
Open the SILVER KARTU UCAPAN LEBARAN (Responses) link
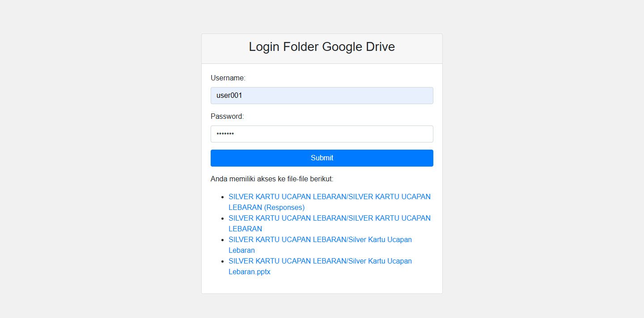tap(330, 202)
